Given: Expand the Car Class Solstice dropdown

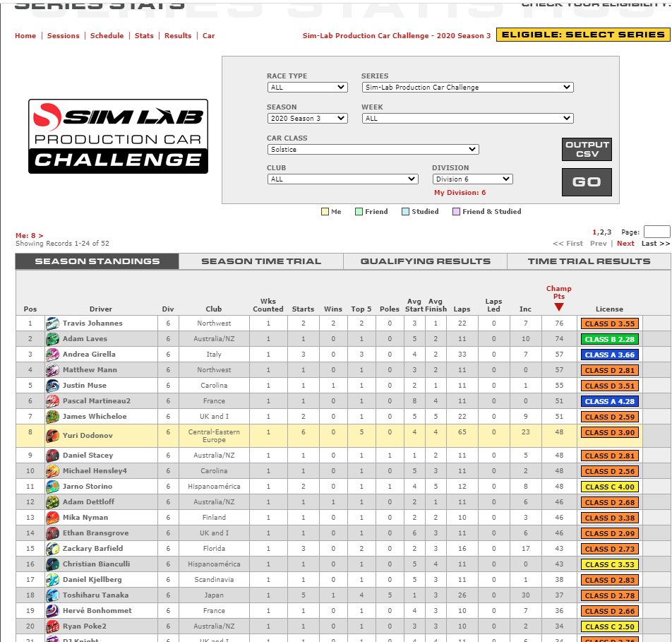Looking at the screenshot, I should [373, 149].
